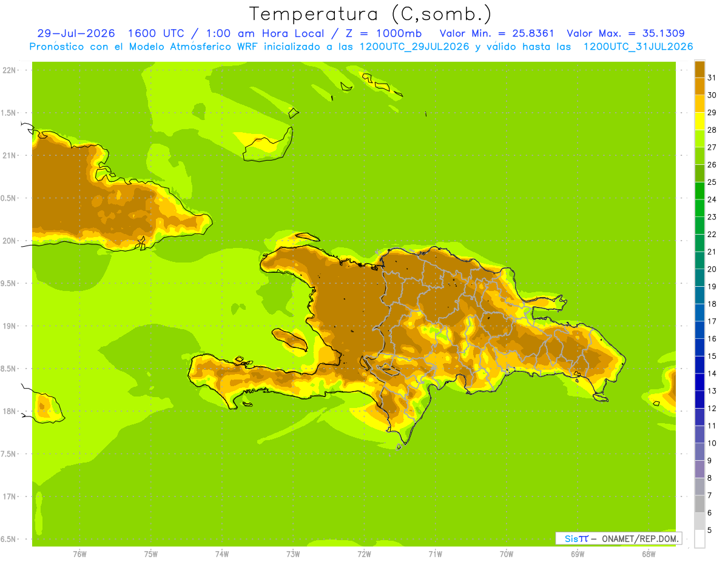Click the "Valor Min. = 25.8361" value

tap(496, 33)
